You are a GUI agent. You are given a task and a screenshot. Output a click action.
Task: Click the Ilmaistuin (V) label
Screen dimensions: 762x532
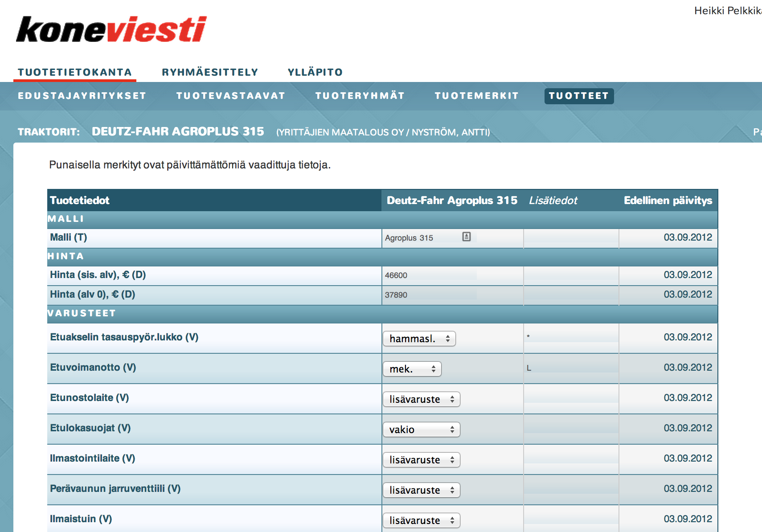81,519
